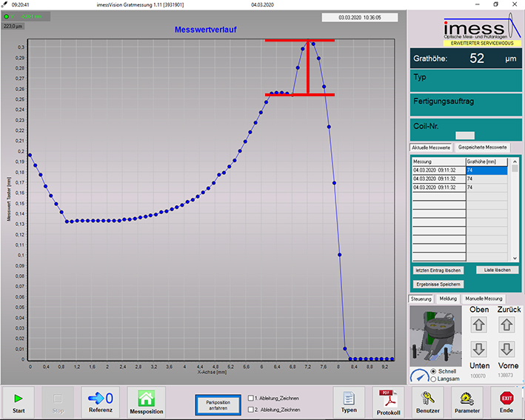
Task: Click the red Ende exit icon
Action: 506,399
